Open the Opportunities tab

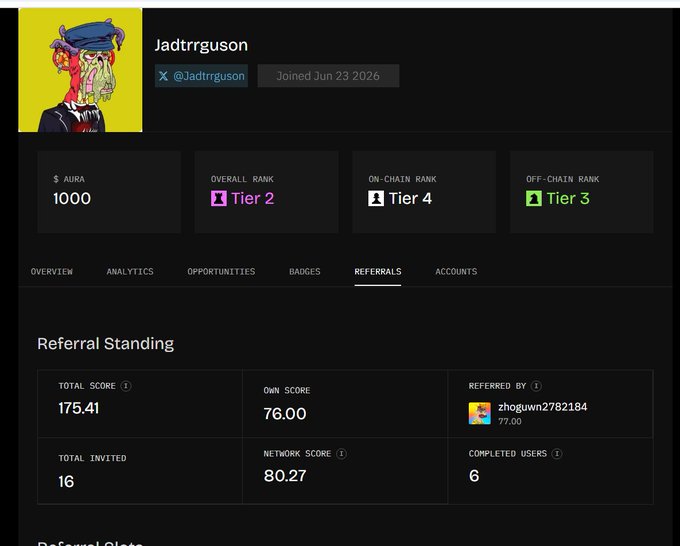pos(221,271)
